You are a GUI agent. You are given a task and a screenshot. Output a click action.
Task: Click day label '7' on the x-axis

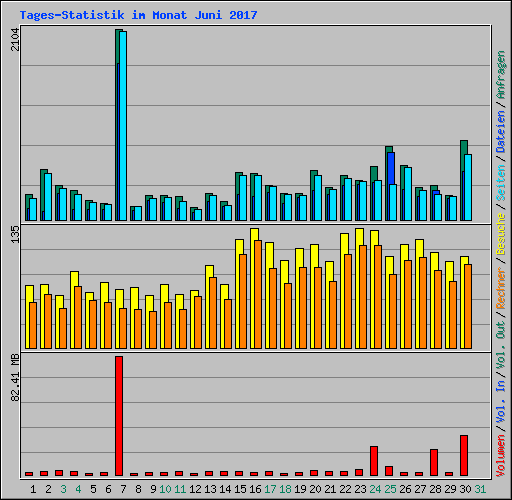[x=123, y=489]
